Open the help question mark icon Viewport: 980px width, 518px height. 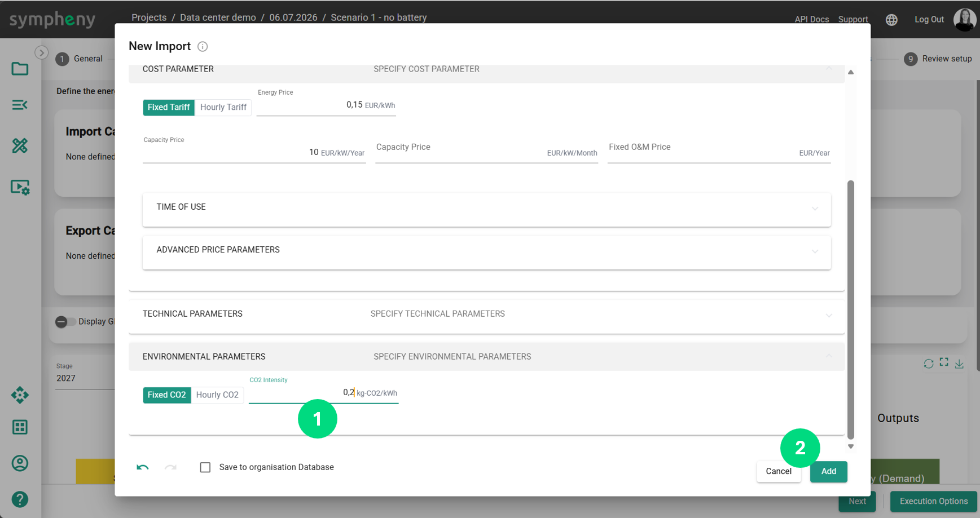tap(20, 499)
